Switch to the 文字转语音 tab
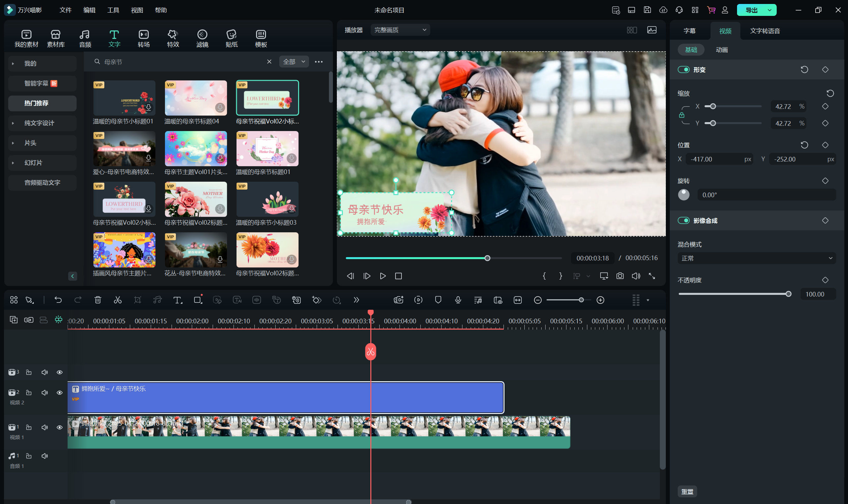The height and width of the screenshot is (504, 848). click(x=765, y=31)
